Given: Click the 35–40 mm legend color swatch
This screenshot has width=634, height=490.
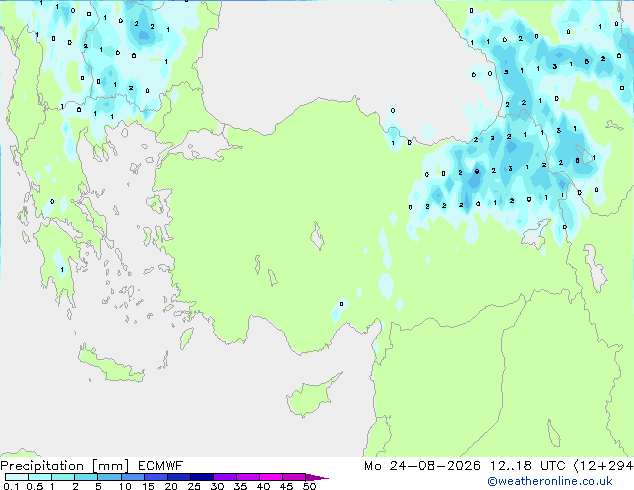Looking at the screenshot, I should coord(248,477).
